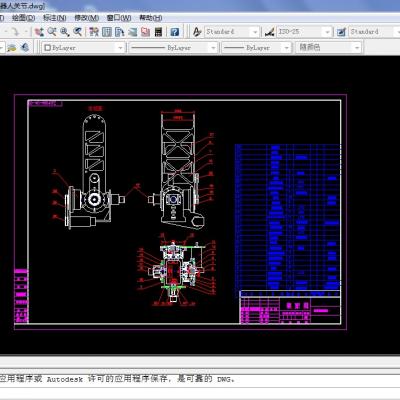This screenshot has width=400, height=400.
Task: Open the 修改(M) menu
Action: tap(86, 18)
